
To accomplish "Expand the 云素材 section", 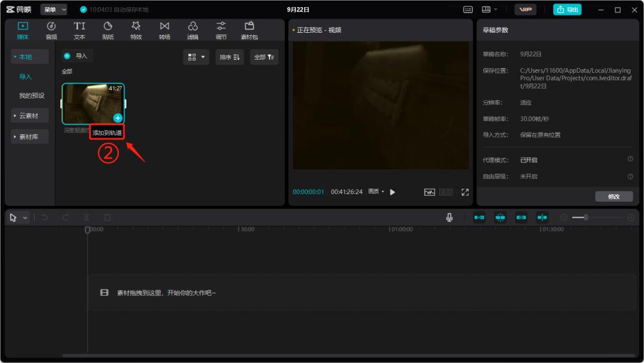I will [29, 116].
